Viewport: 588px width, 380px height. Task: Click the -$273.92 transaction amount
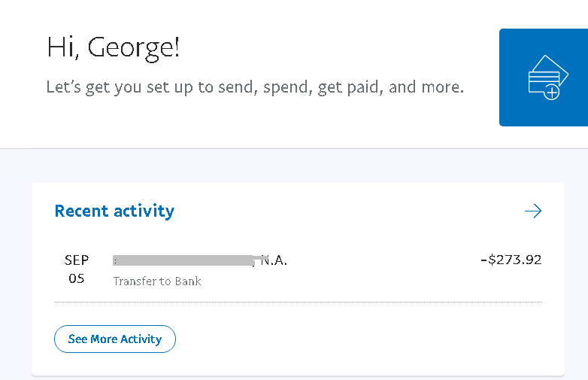(x=511, y=260)
